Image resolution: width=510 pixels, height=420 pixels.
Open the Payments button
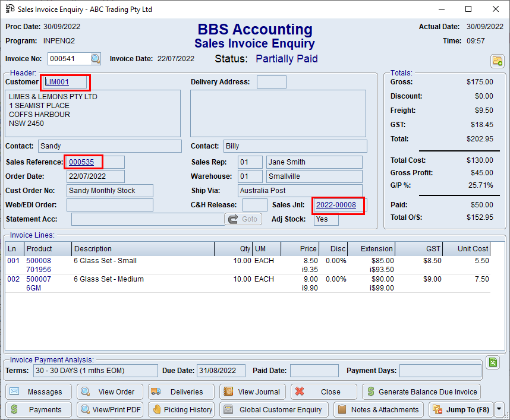coord(39,410)
